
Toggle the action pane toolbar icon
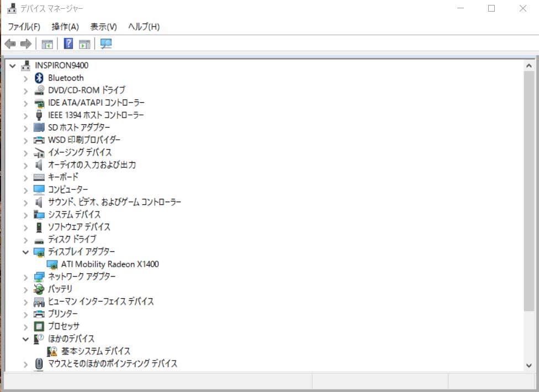click(84, 44)
